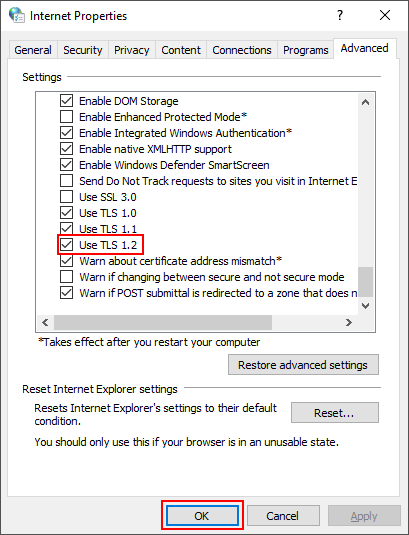Image resolution: width=409 pixels, height=535 pixels.
Task: Click the horizontal scroll right arrow
Action: click(348, 322)
